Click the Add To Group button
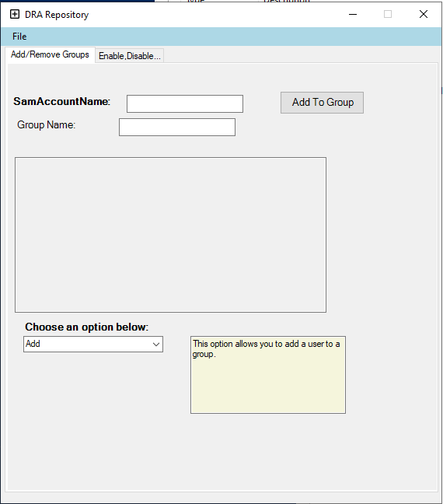 322,103
